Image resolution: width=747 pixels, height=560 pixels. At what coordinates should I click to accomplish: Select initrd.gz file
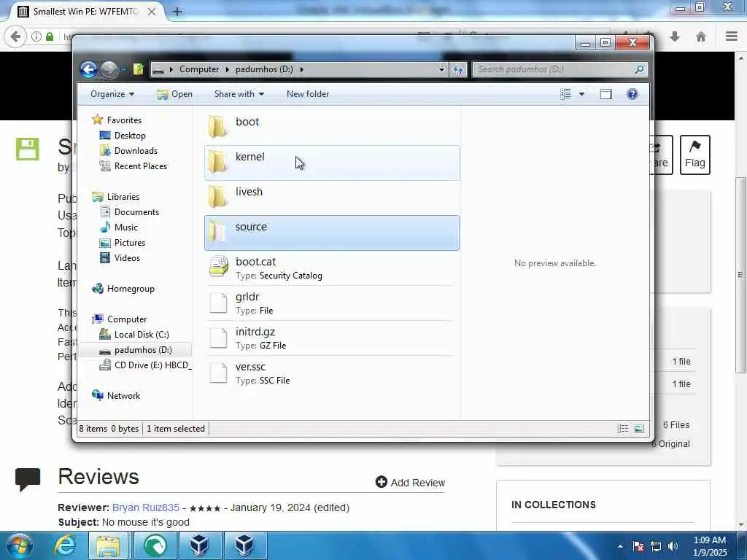pos(332,338)
